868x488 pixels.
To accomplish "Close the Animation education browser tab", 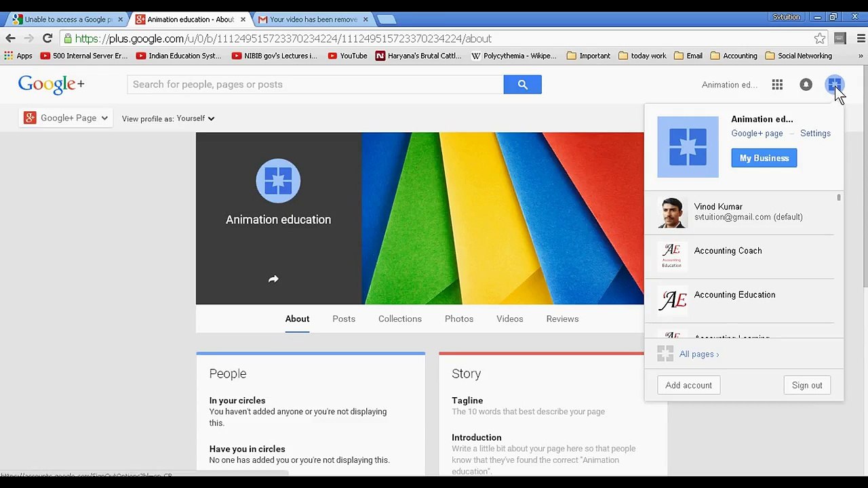I will (243, 20).
